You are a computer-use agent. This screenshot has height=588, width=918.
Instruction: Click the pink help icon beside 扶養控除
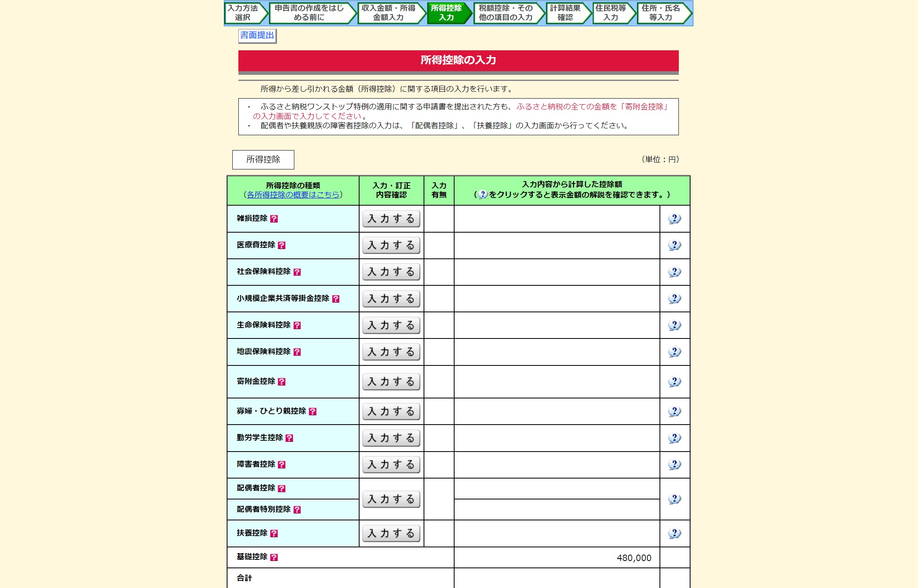point(274,533)
